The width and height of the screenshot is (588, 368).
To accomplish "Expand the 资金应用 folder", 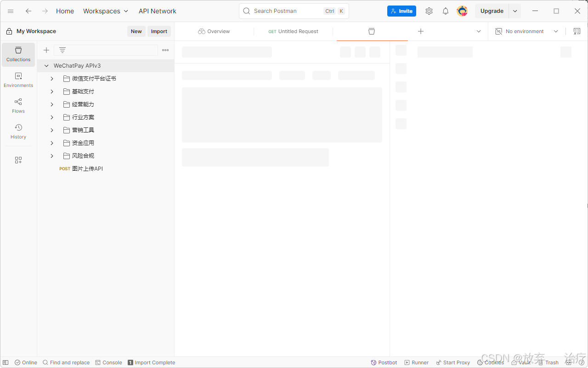I will [52, 143].
